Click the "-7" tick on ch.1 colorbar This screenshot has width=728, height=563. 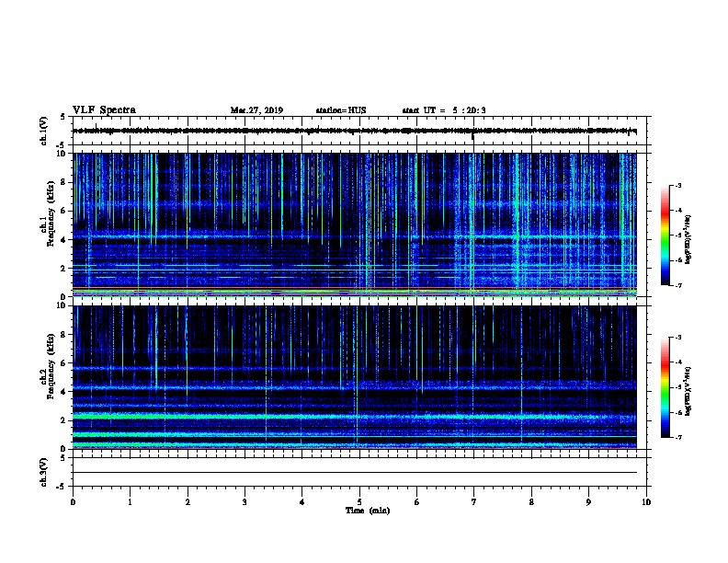(x=677, y=285)
